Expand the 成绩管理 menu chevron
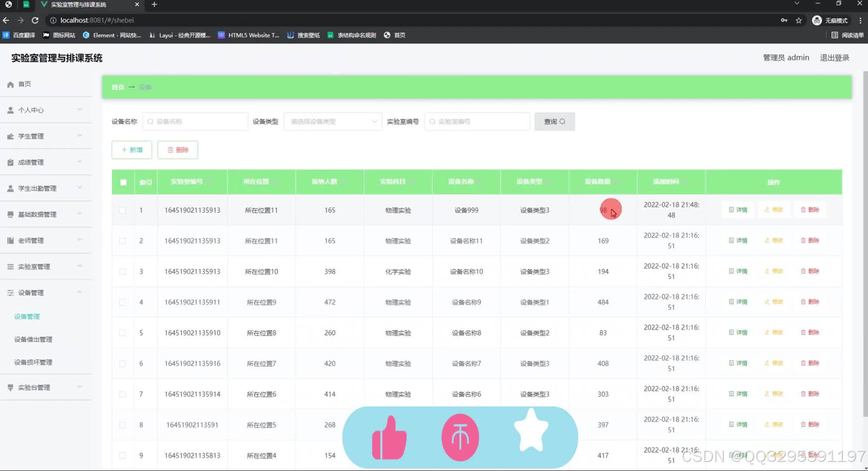This screenshot has height=471, width=868. pos(80,162)
